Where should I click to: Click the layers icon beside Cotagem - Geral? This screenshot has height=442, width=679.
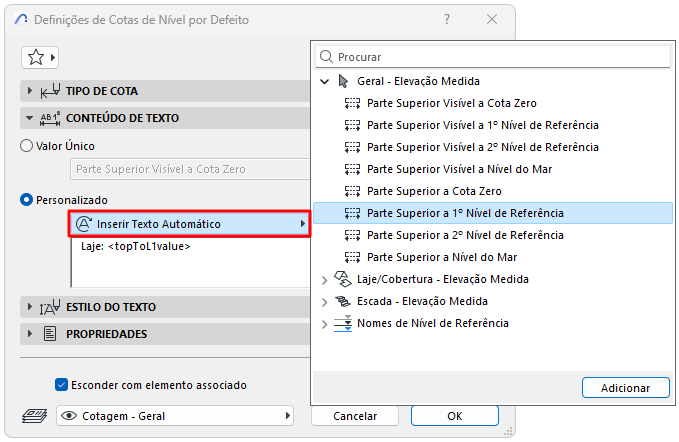point(35,416)
